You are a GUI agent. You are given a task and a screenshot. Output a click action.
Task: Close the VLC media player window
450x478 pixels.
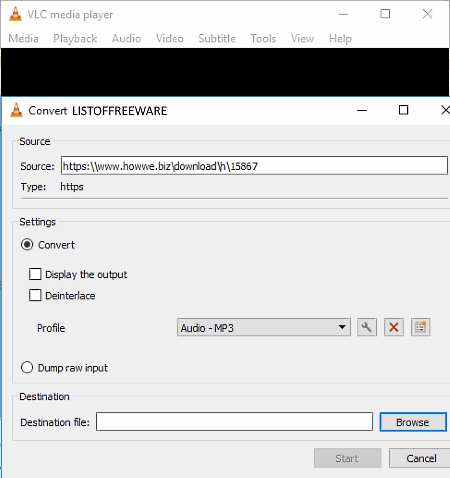click(x=427, y=14)
